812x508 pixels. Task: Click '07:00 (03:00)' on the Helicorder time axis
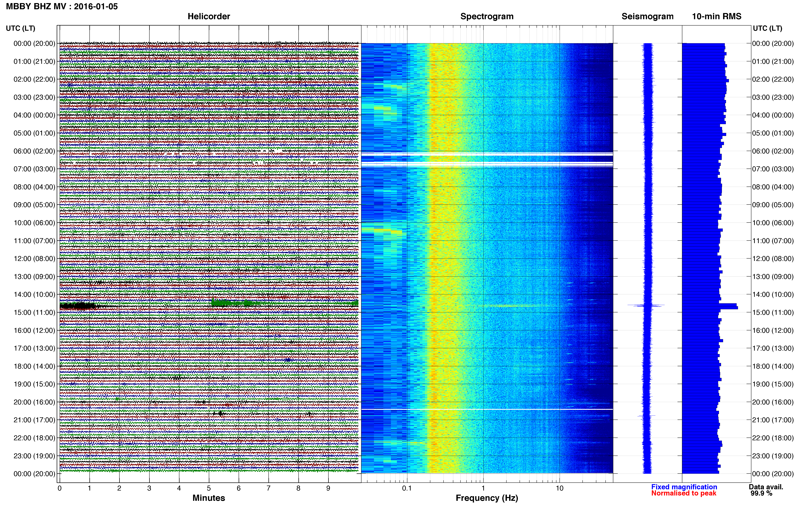34,169
